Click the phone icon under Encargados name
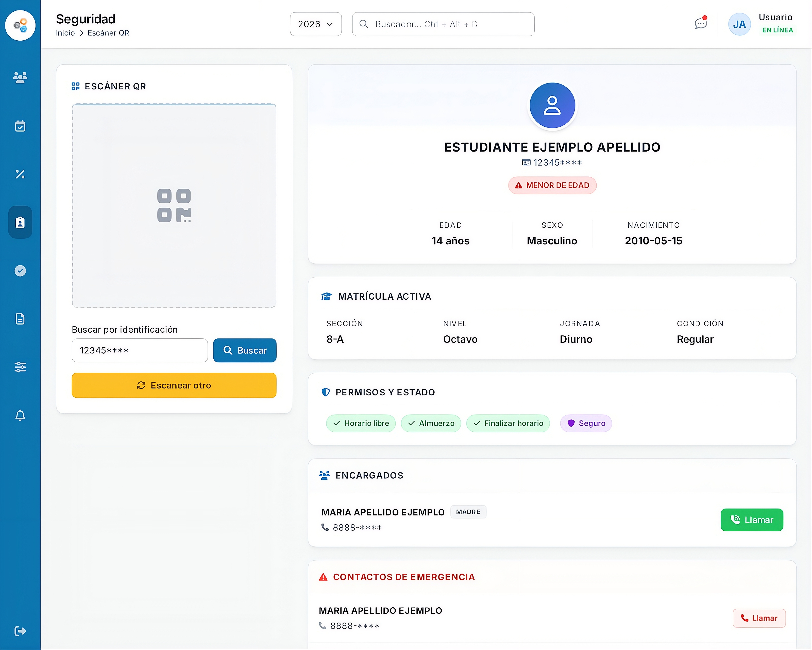Viewport: 812px width, 650px height. tap(325, 527)
